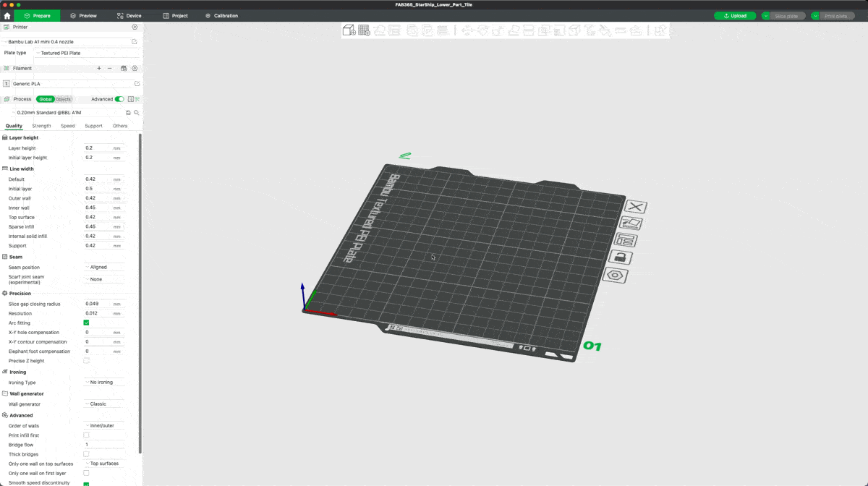The width and height of the screenshot is (868, 486).
Task: Switch process scope to Objects
Action: pos(64,99)
